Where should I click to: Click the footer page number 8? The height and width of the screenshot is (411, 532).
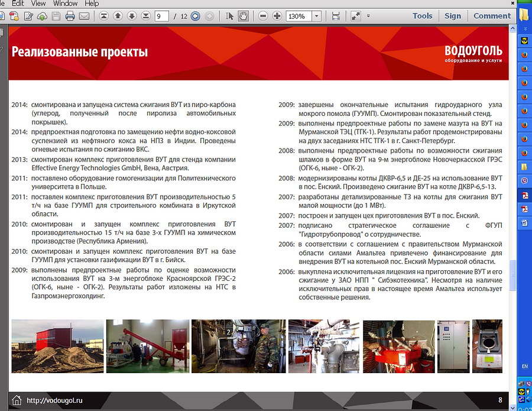500,400
